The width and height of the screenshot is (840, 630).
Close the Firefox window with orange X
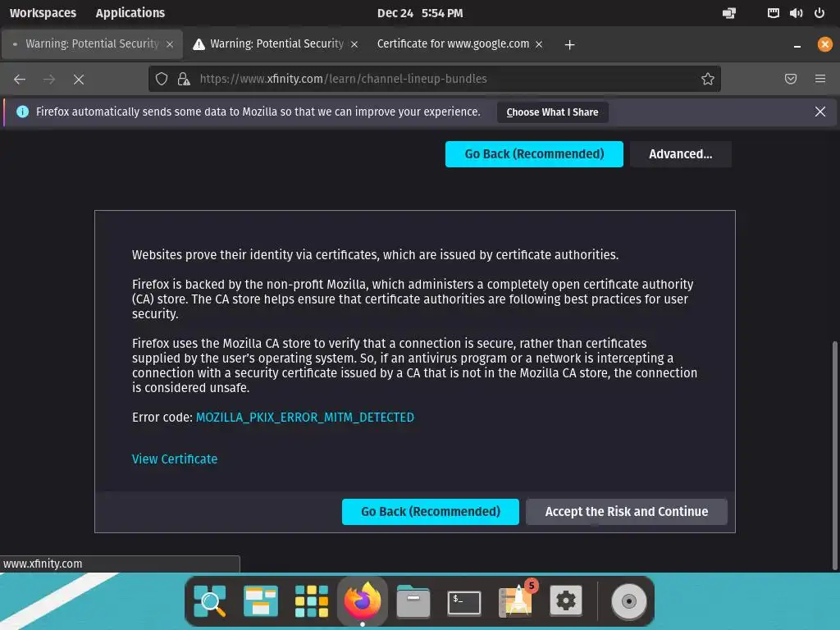tap(825, 44)
